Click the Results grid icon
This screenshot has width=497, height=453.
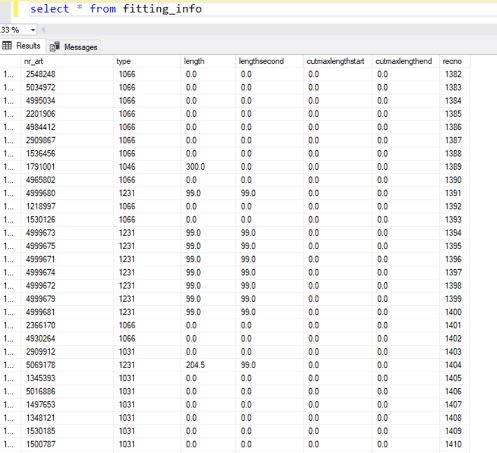(x=7, y=45)
